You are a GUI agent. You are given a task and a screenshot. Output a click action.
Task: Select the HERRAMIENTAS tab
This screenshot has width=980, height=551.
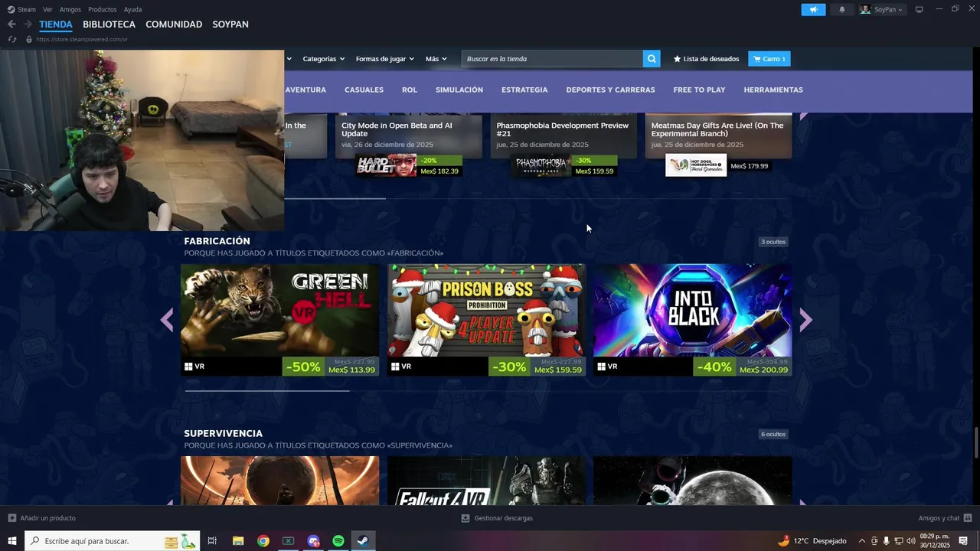(773, 90)
